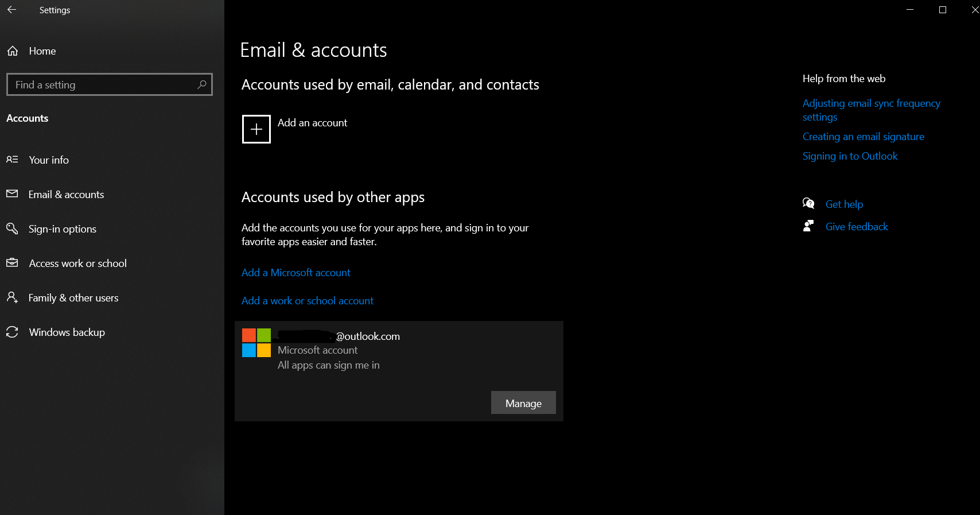Click the Microsoft logo on outlook account
The width and height of the screenshot is (980, 515).
coord(256,343)
